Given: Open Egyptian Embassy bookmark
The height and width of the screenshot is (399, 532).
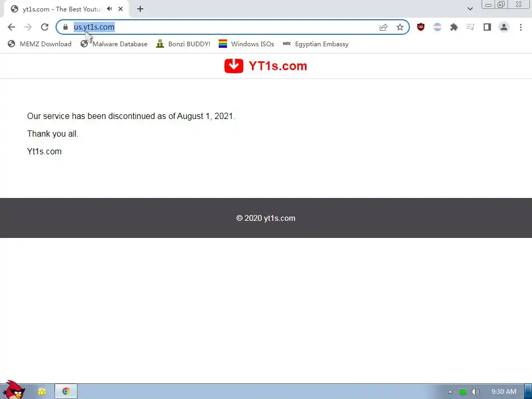Looking at the screenshot, I should (x=315, y=44).
